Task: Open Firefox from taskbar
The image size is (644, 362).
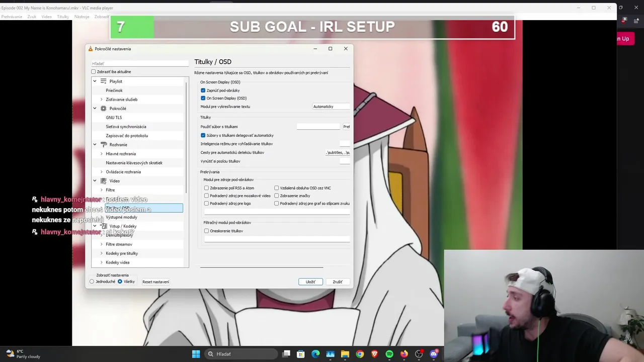Action: pyautogui.click(x=404, y=354)
